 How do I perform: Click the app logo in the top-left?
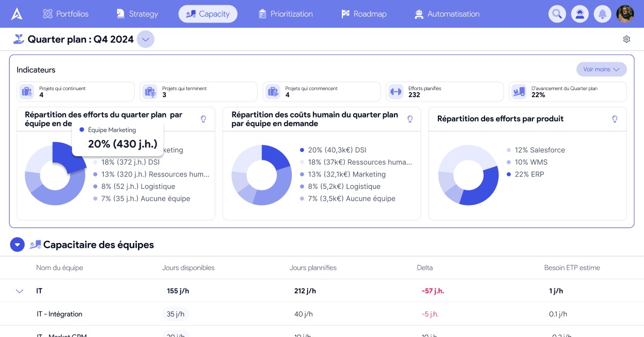[18, 14]
